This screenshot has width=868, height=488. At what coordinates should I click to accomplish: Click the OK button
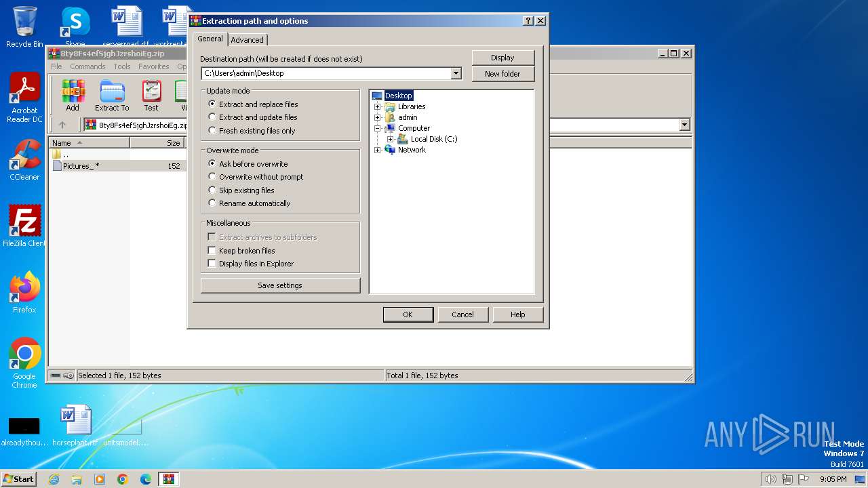tap(408, 314)
